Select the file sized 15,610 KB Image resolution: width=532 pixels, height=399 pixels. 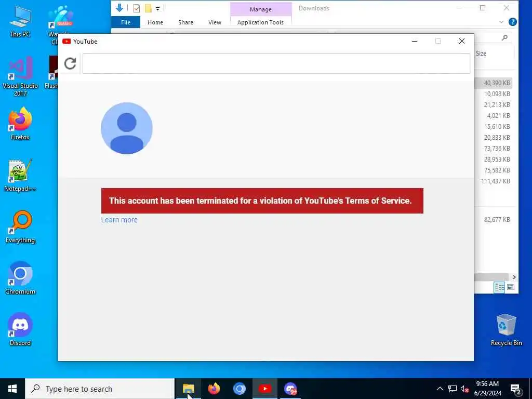click(497, 127)
